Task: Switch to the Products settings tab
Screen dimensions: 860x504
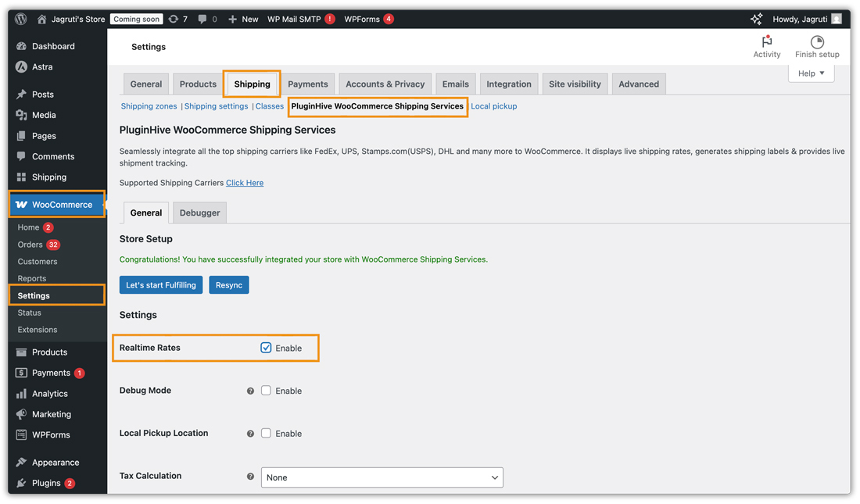Action: 198,84
